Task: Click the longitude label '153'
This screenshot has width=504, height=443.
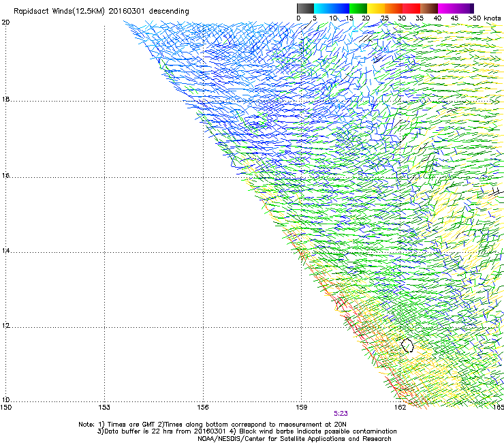Action: tap(104, 408)
